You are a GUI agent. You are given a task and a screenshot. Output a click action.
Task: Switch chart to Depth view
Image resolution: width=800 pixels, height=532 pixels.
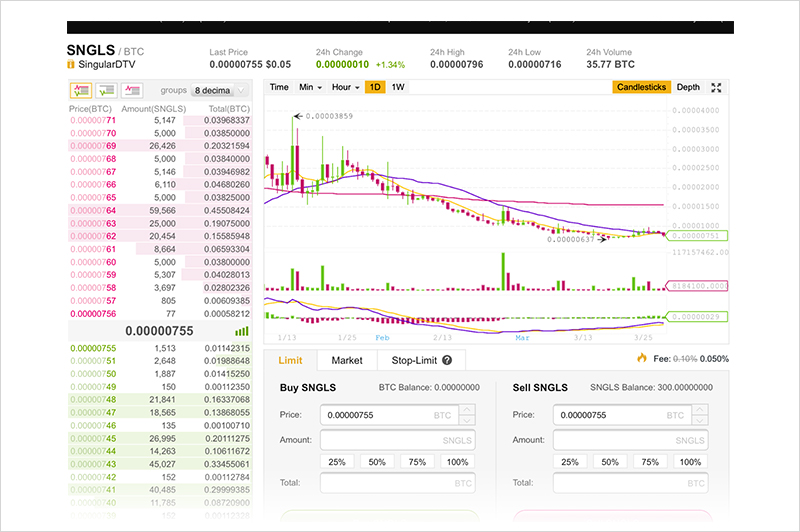coord(688,87)
